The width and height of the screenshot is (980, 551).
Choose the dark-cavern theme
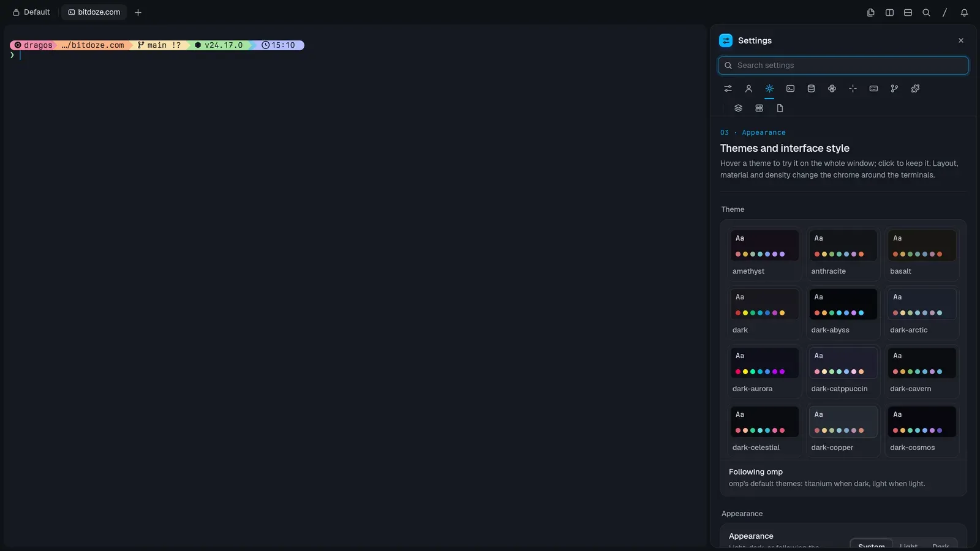(922, 372)
